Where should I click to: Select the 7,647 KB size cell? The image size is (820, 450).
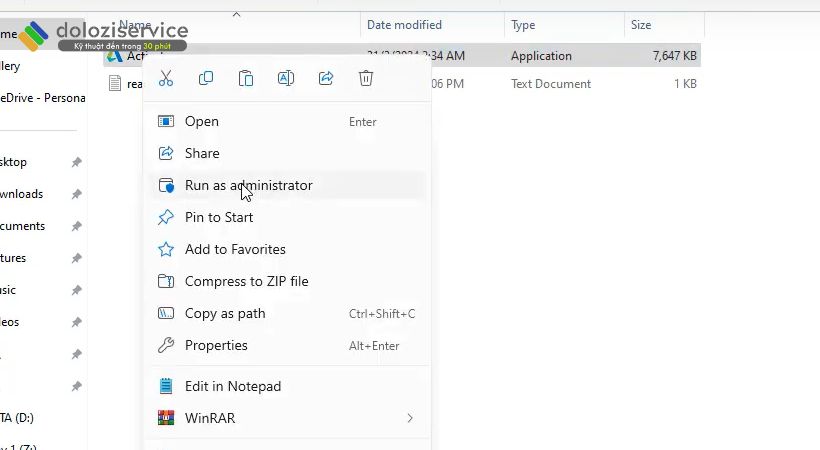point(675,56)
